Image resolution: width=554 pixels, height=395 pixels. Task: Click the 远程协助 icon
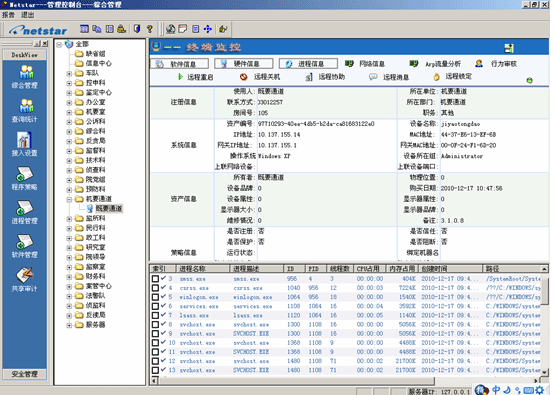pyautogui.click(x=309, y=77)
